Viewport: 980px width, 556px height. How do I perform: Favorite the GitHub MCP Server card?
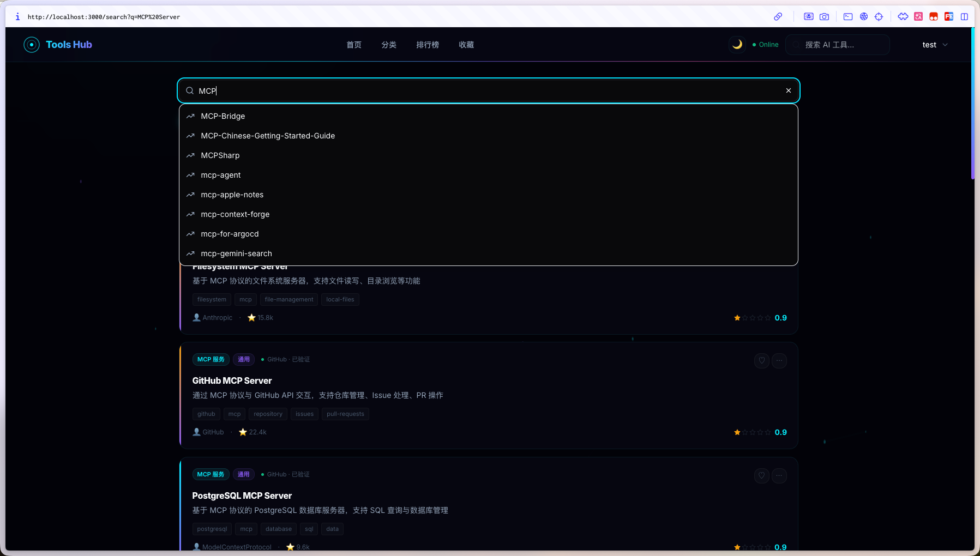point(762,360)
